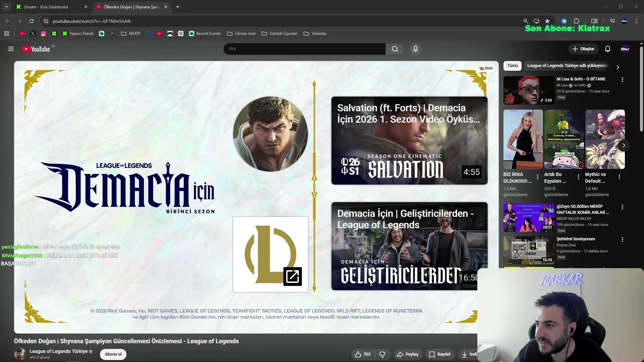The width and height of the screenshot is (644, 362).
Task: Hide end screen with Gizle
Action: [x=486, y=68]
